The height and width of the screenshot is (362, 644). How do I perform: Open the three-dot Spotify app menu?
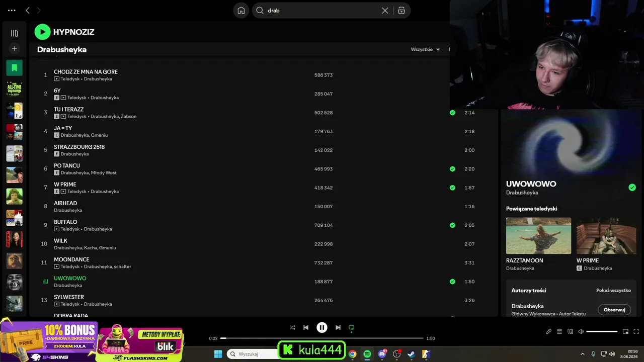[x=12, y=10]
